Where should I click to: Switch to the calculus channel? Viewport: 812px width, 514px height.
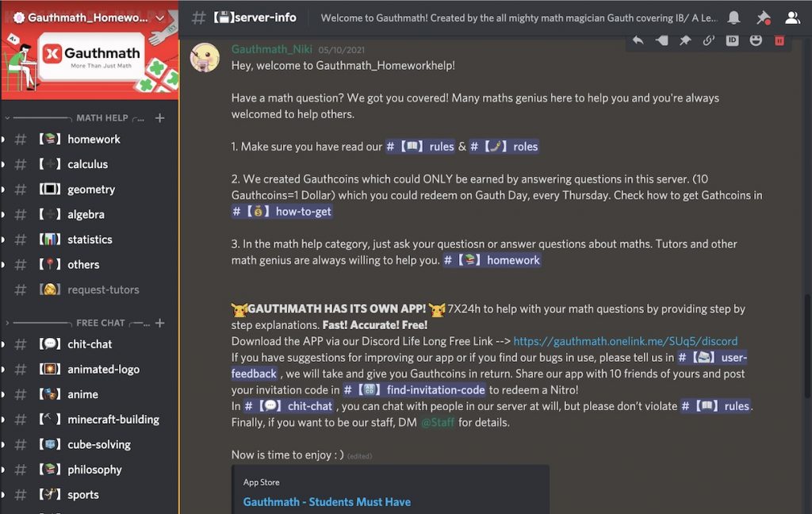pyautogui.click(x=89, y=164)
